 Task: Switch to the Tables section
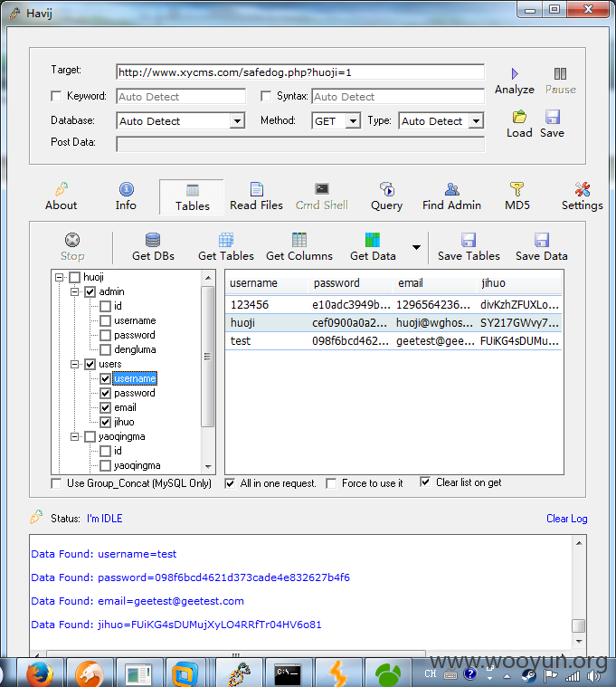[192, 197]
